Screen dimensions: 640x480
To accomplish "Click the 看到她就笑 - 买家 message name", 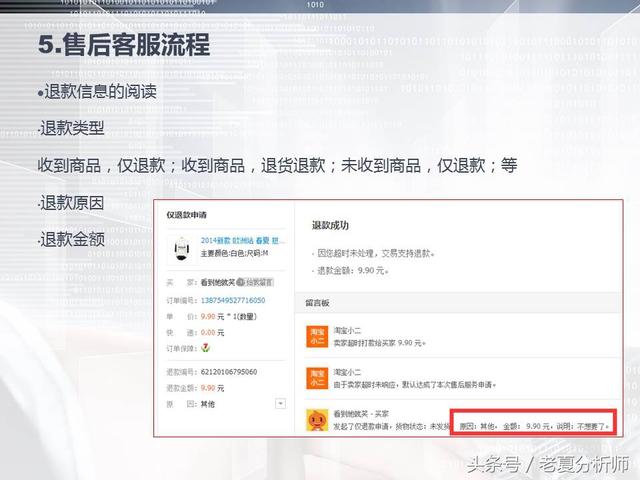I will tap(371, 411).
